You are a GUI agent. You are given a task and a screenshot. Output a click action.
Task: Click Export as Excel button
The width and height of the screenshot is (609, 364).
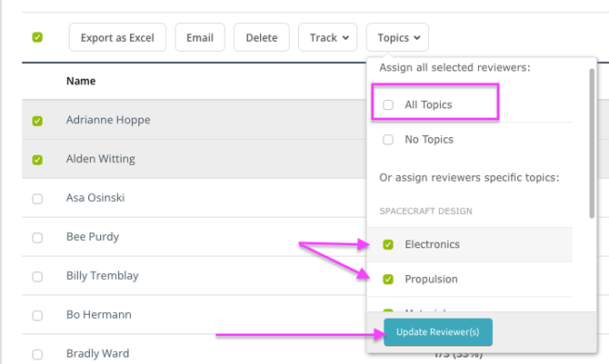click(117, 37)
